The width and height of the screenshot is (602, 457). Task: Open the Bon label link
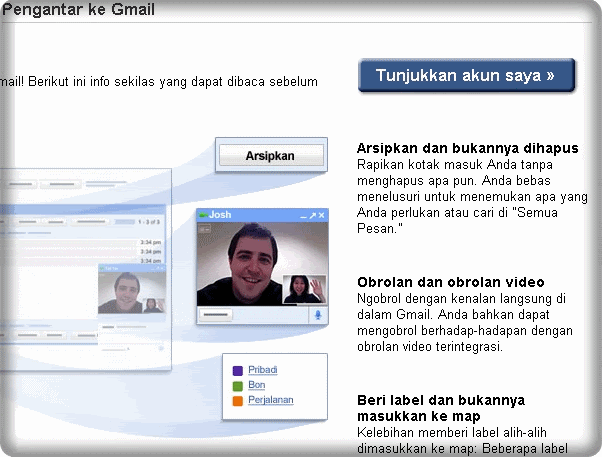click(x=256, y=384)
